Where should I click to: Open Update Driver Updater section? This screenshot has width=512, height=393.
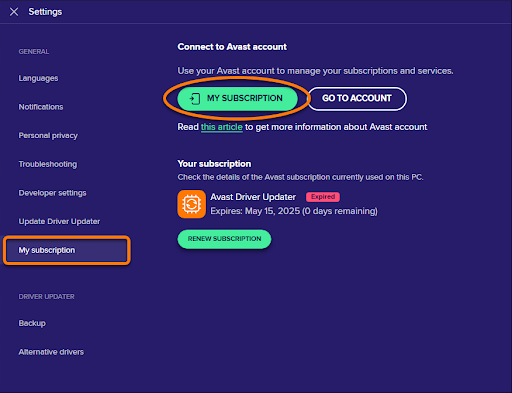coord(59,222)
